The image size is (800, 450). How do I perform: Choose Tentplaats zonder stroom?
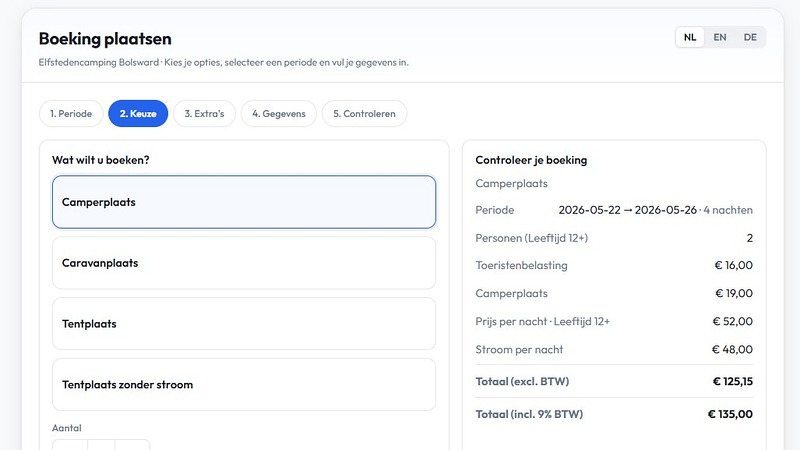244,385
